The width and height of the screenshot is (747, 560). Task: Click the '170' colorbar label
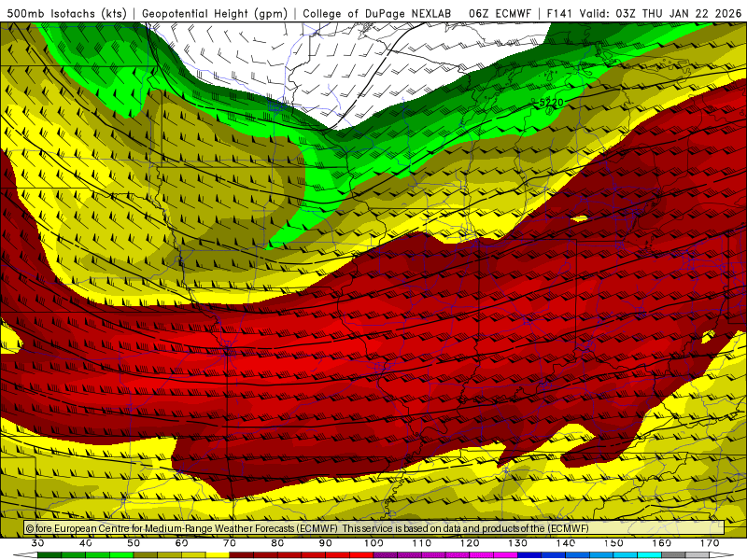point(710,543)
